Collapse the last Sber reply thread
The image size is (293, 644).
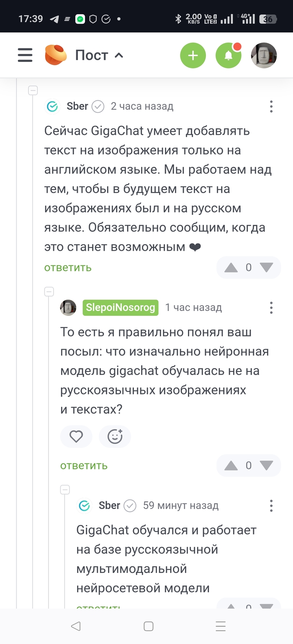[x=65, y=489]
